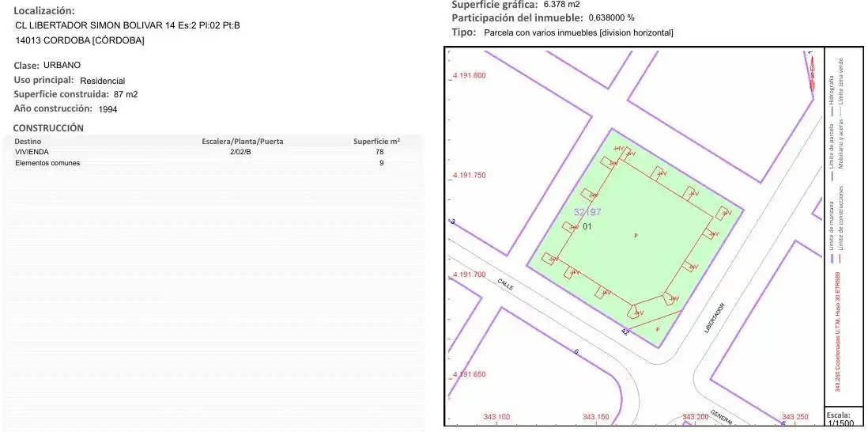Viewport: 868px width, 432px height.
Task: Click the 'Mobiliario y aceras' legend entry
Action: tap(841, 145)
